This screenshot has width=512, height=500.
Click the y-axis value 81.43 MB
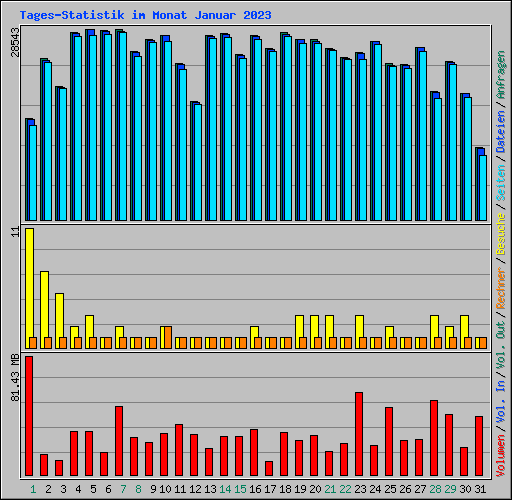[x=15, y=379]
